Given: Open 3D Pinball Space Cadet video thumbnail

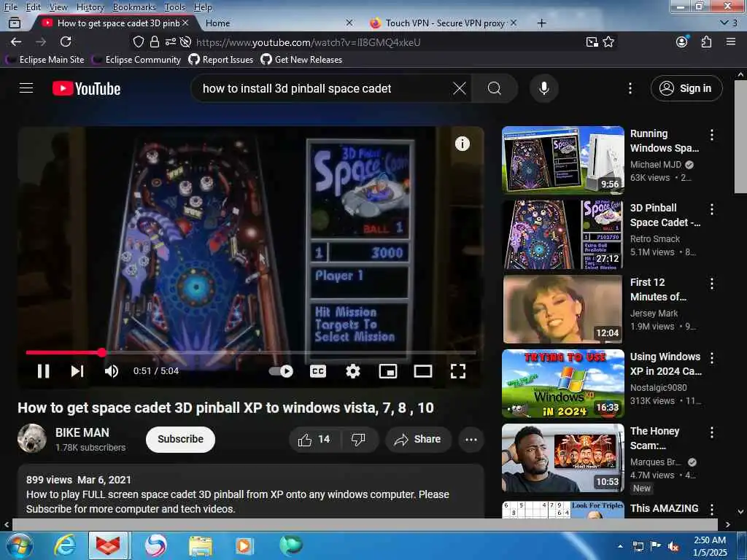Looking at the screenshot, I should pos(562,235).
